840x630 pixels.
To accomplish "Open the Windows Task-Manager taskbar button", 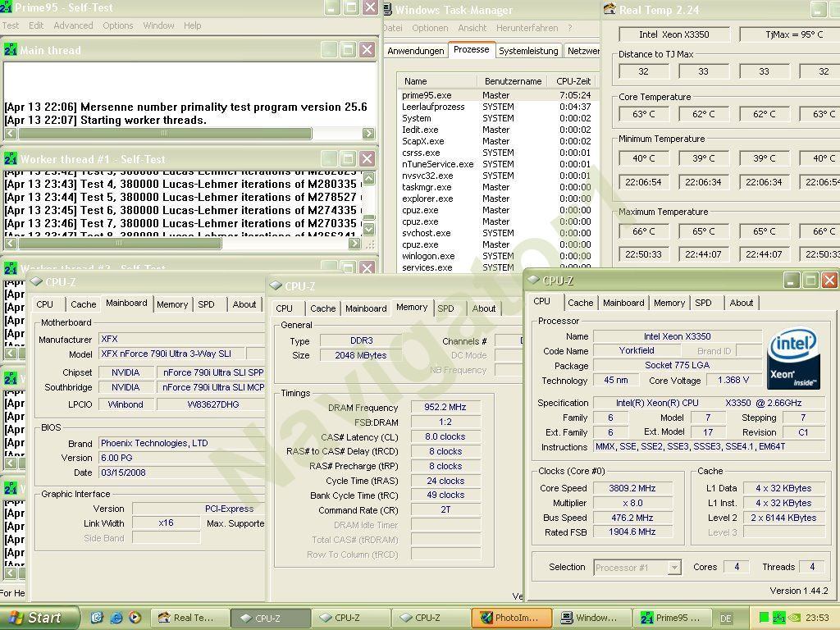I will click(x=591, y=618).
